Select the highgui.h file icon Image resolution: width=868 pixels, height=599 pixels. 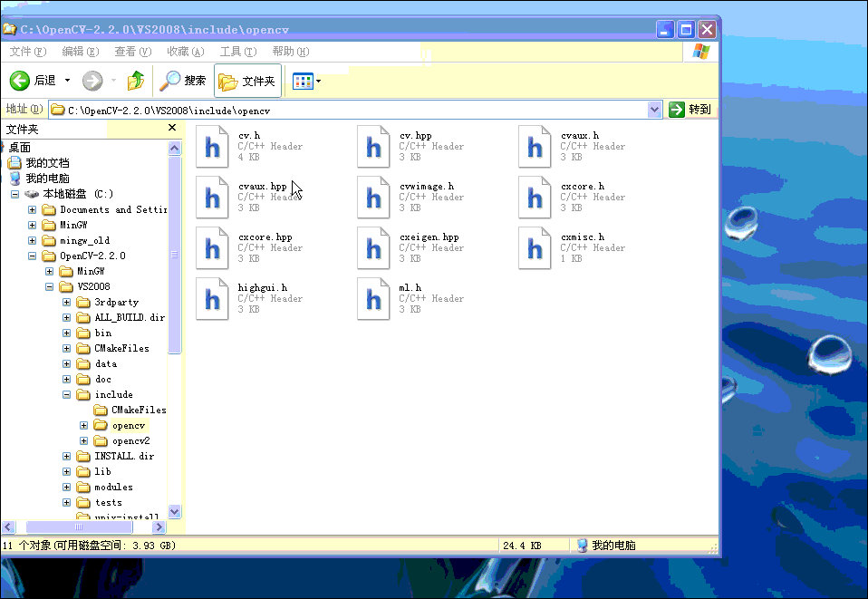212,299
